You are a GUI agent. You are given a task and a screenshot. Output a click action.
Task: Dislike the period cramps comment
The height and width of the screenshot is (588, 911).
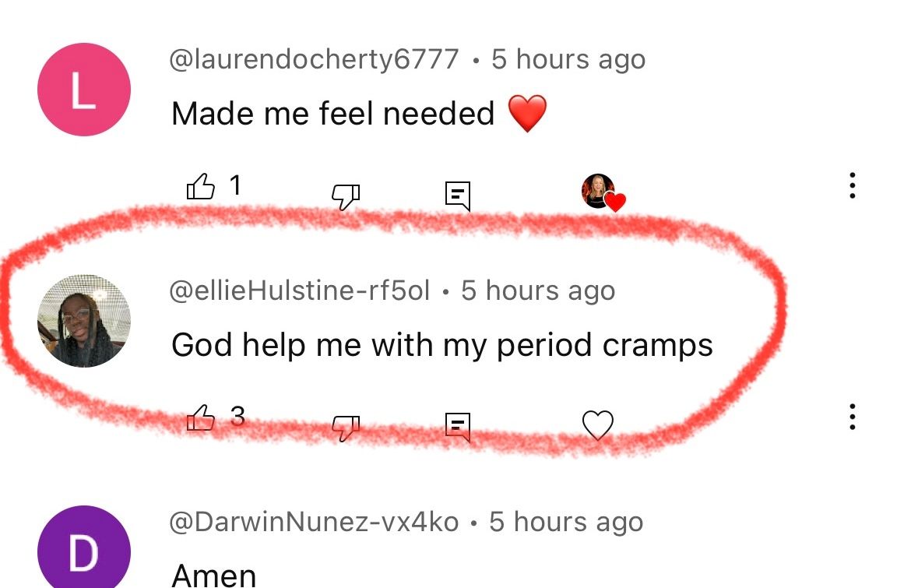pos(346,428)
